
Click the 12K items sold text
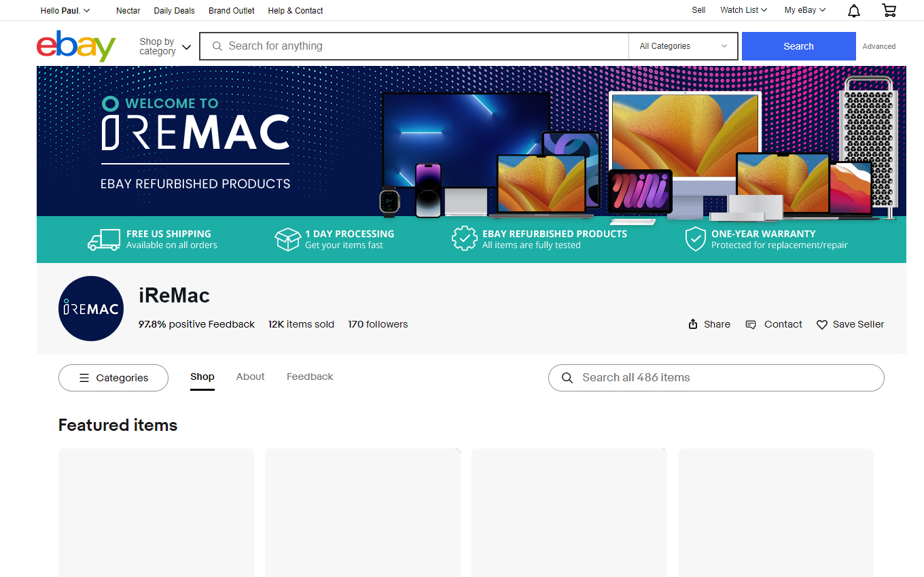[x=301, y=324]
